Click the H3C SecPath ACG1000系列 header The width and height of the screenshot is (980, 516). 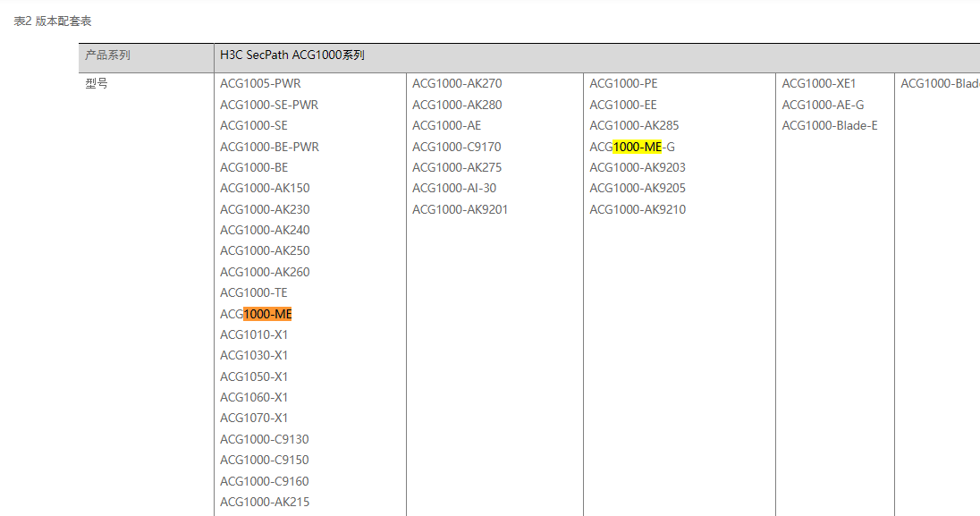click(291, 55)
